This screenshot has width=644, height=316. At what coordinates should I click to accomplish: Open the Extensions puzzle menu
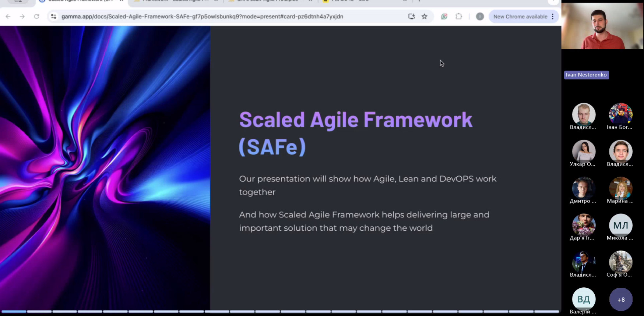point(459,17)
